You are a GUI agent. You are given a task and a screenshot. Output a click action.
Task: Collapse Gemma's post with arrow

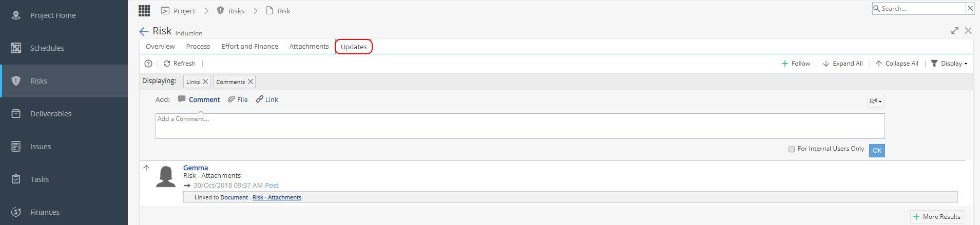click(146, 168)
